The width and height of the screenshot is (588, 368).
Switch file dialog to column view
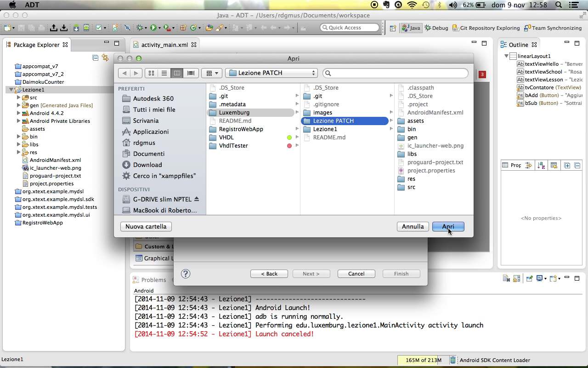point(177,73)
